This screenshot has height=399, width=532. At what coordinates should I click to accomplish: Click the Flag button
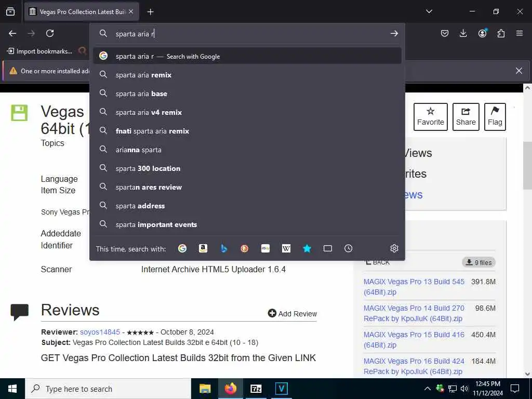click(495, 117)
